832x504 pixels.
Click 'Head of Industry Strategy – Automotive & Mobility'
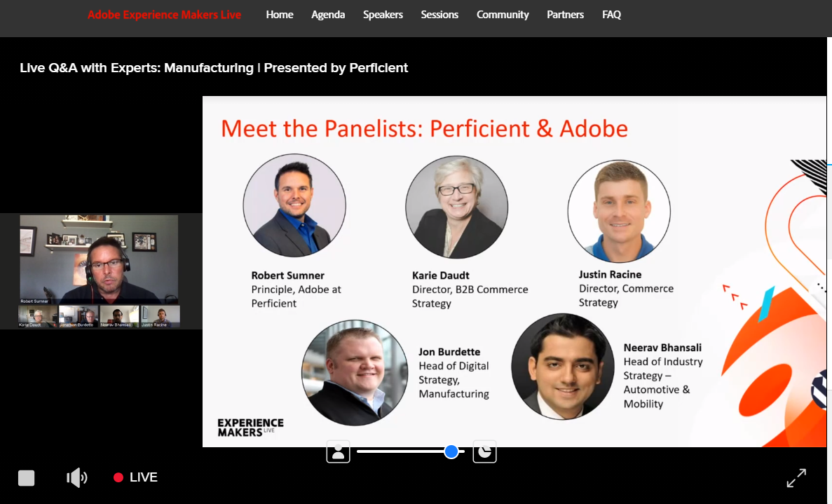[663, 383]
